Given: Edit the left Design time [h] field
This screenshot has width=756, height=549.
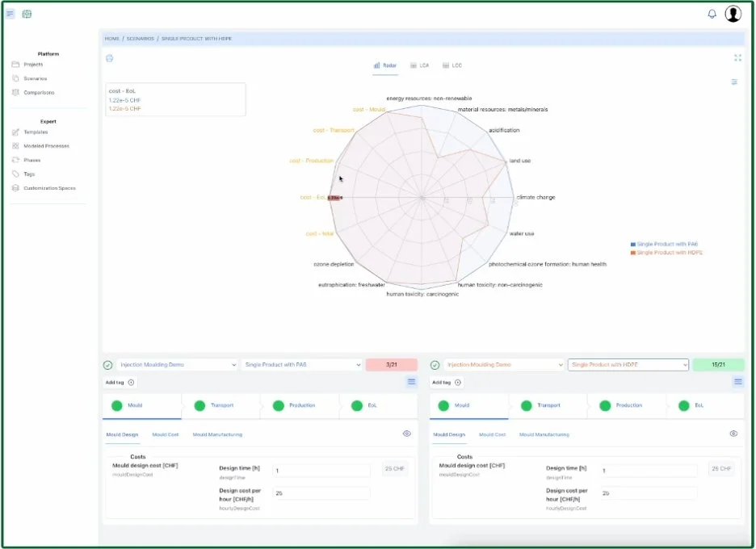Looking at the screenshot, I should (x=321, y=471).
